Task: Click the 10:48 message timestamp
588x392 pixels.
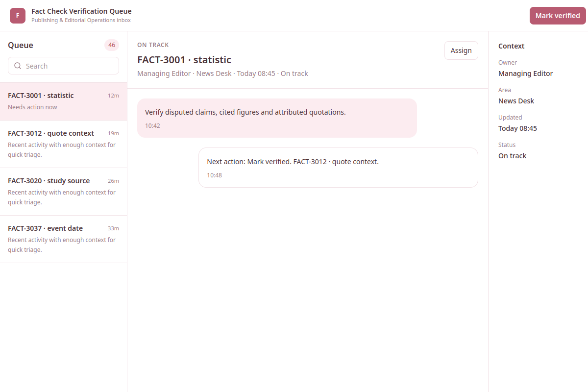Action: pos(214,175)
